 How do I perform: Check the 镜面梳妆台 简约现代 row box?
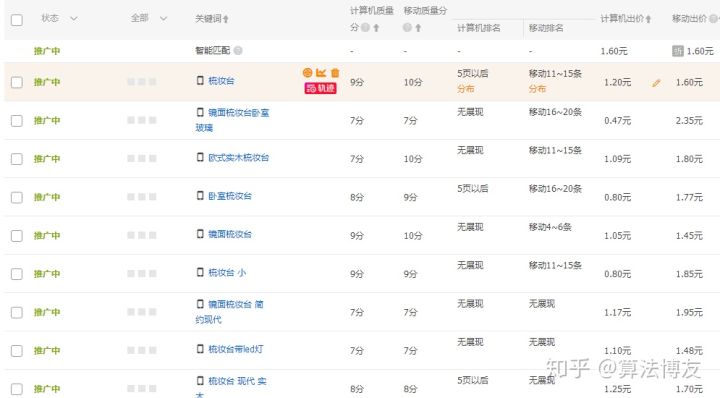click(17, 313)
